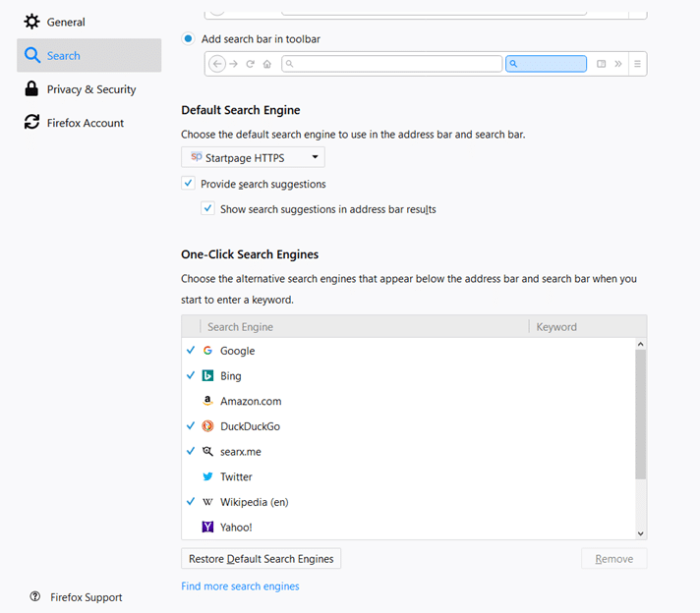Click the overflow chevrons in toolbar preview
Viewport: 700px width, 613px height.
coord(617,64)
